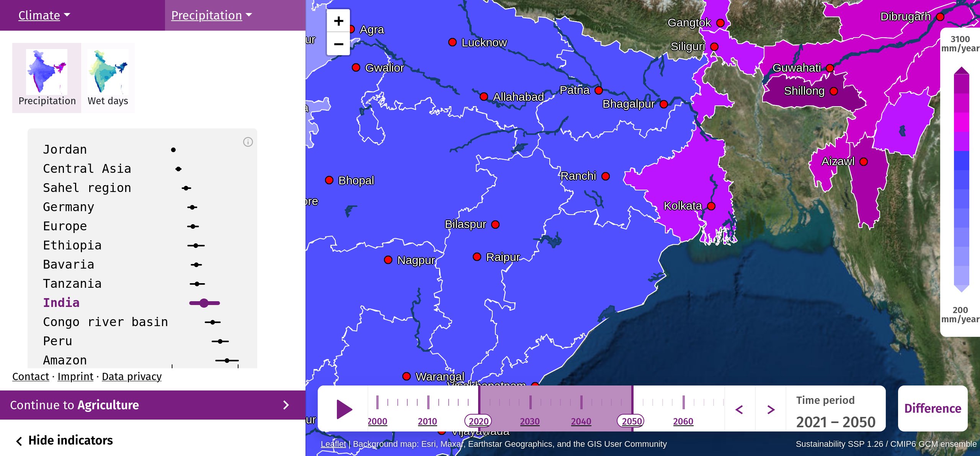Click the Gwalior city marker

356,67
